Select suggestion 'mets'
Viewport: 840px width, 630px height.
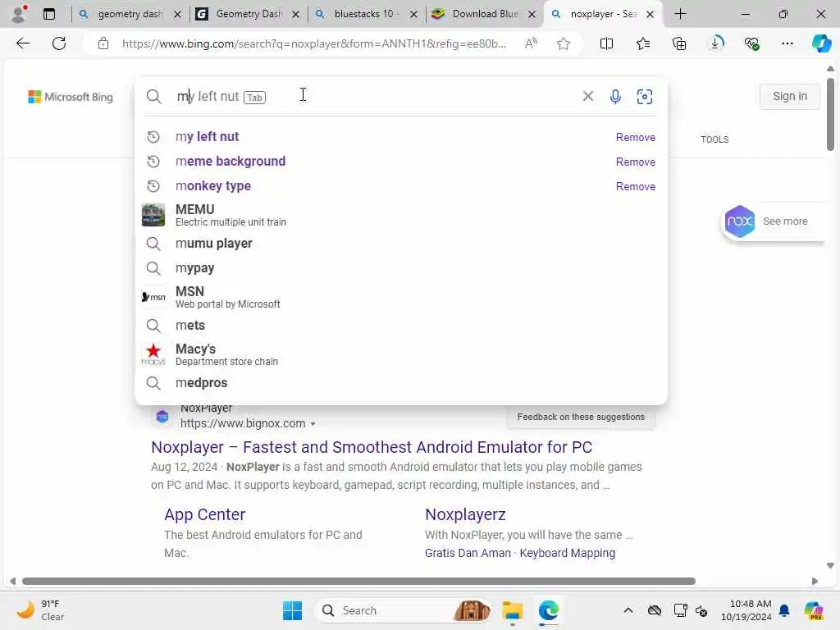pos(190,325)
